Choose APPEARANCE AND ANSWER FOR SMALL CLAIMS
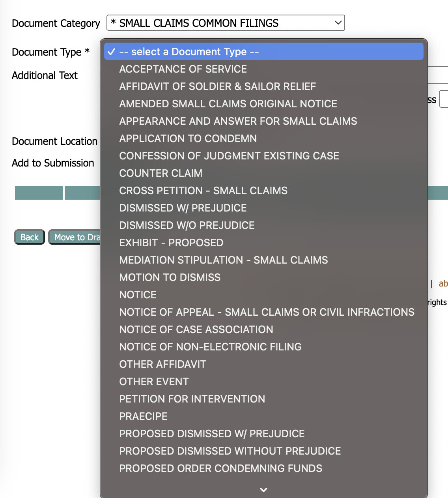The image size is (448, 498). coord(238,121)
